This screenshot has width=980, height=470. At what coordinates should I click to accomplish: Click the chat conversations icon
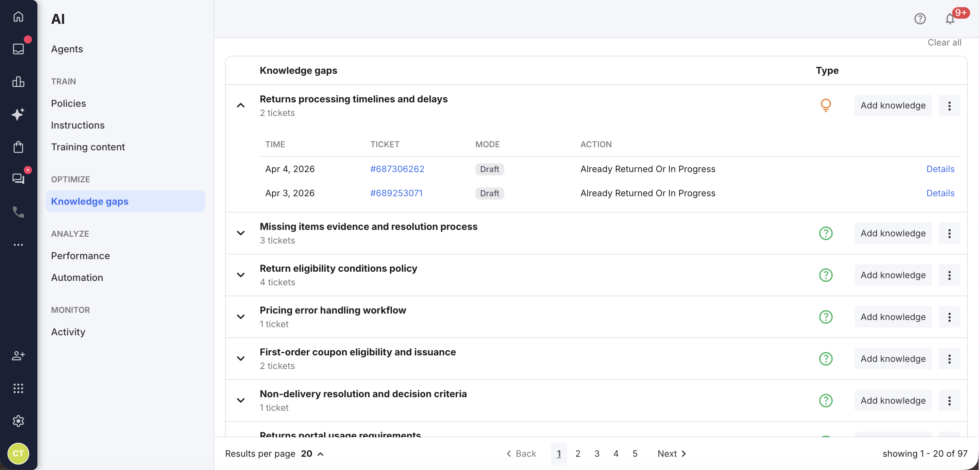point(18,179)
